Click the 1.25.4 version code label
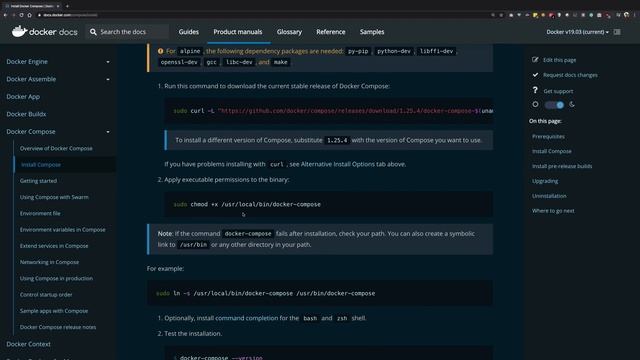640x360 pixels. click(x=337, y=140)
